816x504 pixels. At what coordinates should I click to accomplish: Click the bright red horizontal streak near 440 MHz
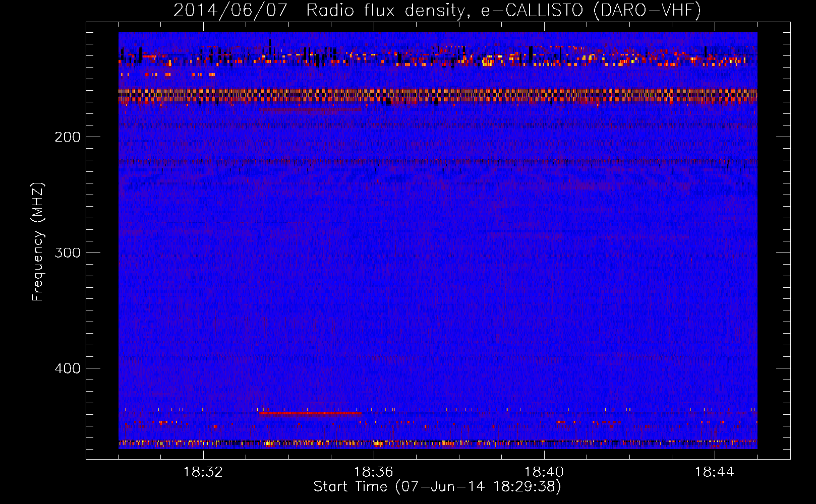tap(310, 413)
